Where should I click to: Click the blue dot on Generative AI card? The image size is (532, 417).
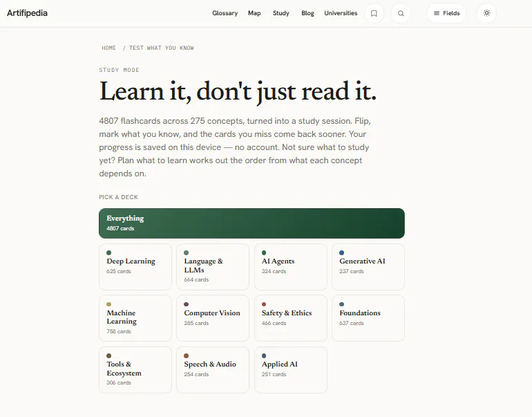click(342, 252)
